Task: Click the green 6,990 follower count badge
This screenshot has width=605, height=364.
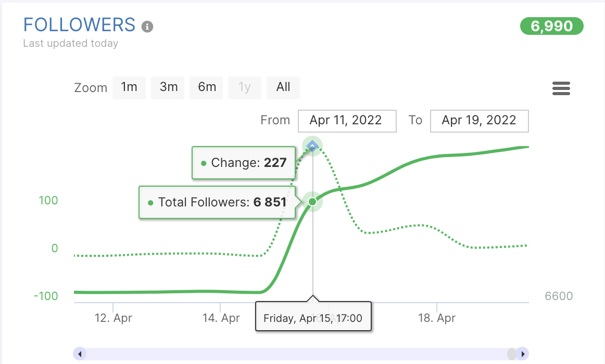Action: click(552, 26)
